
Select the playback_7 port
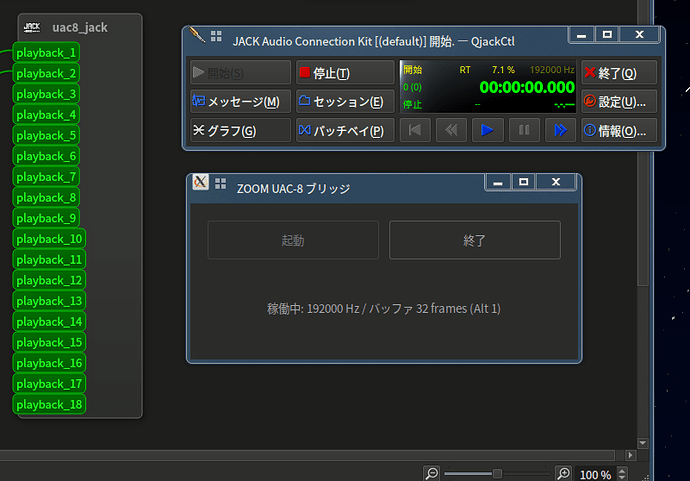coord(46,177)
